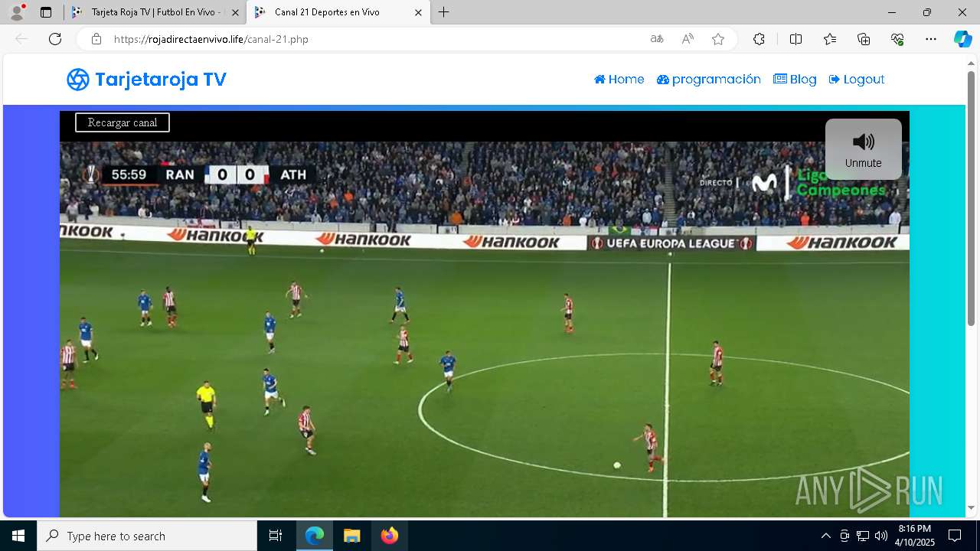Toggle split screen view icon
The width and height of the screenshot is (980, 551).
tap(795, 39)
